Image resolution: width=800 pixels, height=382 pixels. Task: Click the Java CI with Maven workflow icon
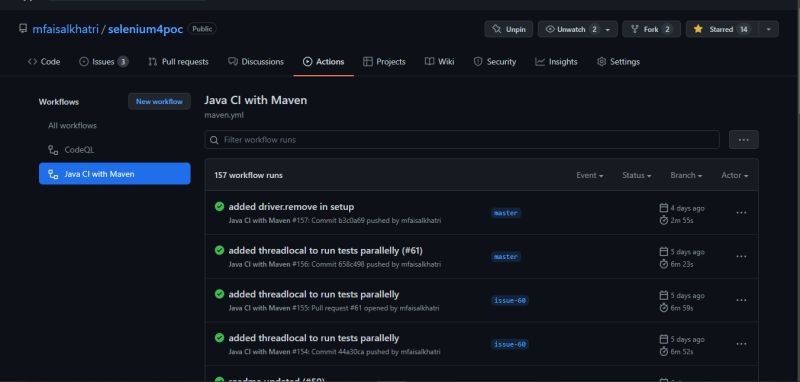[53, 174]
